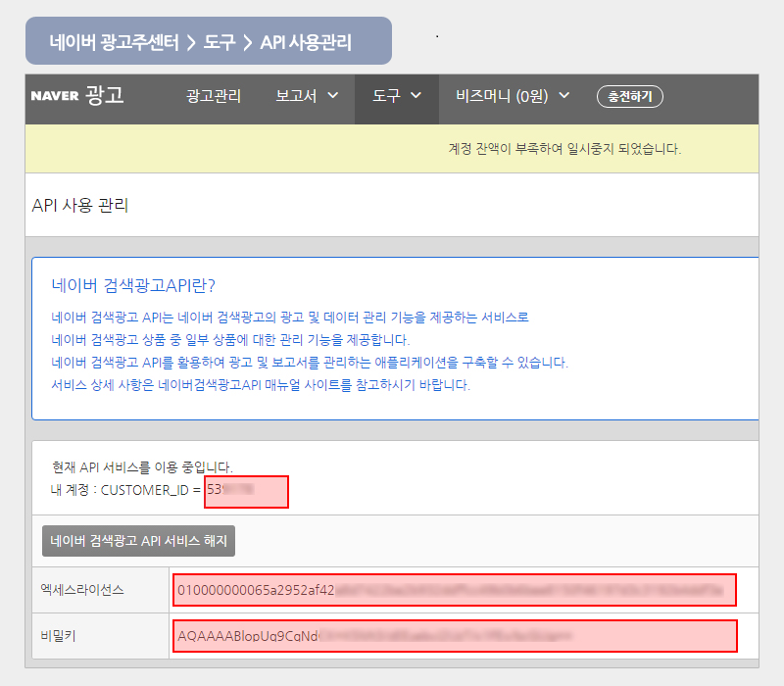Expand the 보고서 dropdown arrow
The width and height of the screenshot is (784, 686).
pyautogui.click(x=333, y=95)
